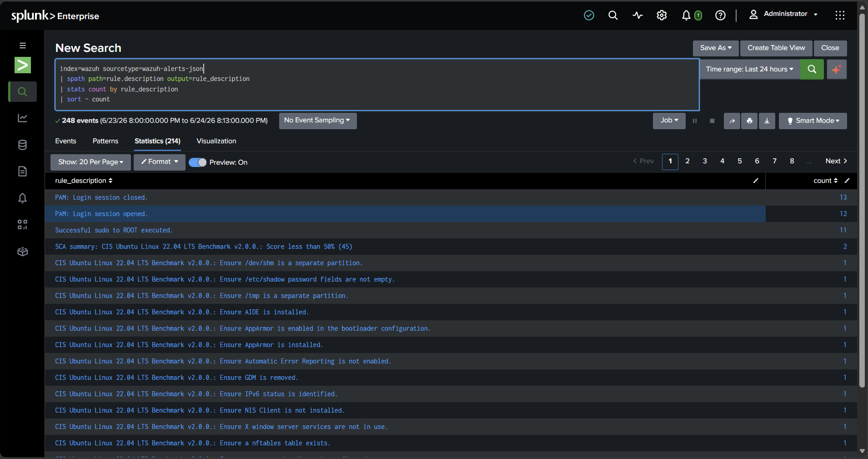Open the Search & Reporting app icon

[22, 65]
